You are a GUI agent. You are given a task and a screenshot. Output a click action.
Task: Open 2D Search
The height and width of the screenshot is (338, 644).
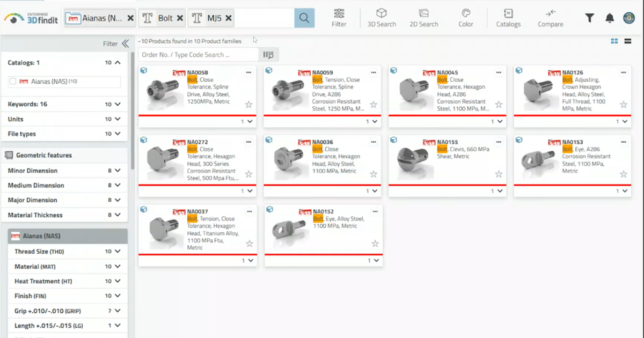click(423, 18)
